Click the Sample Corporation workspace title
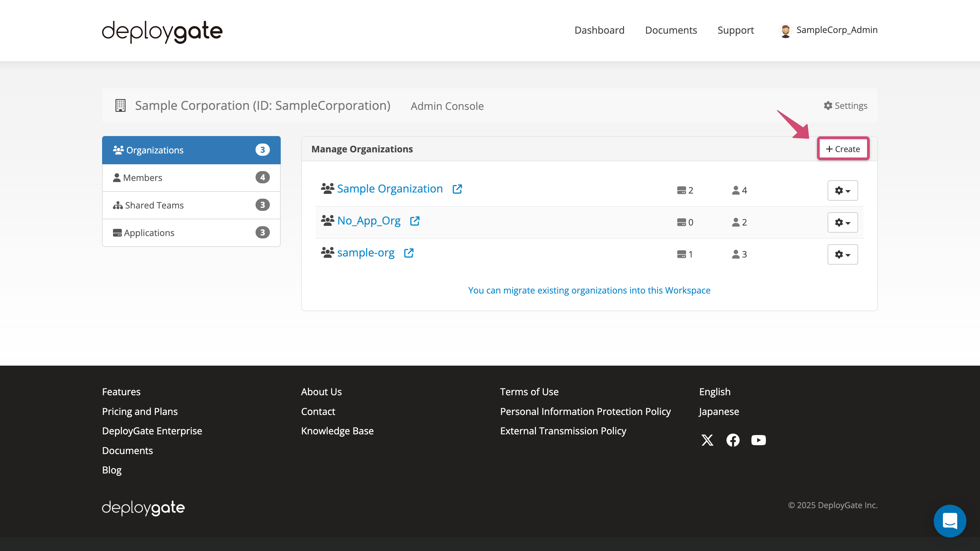Screen dimensions: 980x551 [x=262, y=105]
